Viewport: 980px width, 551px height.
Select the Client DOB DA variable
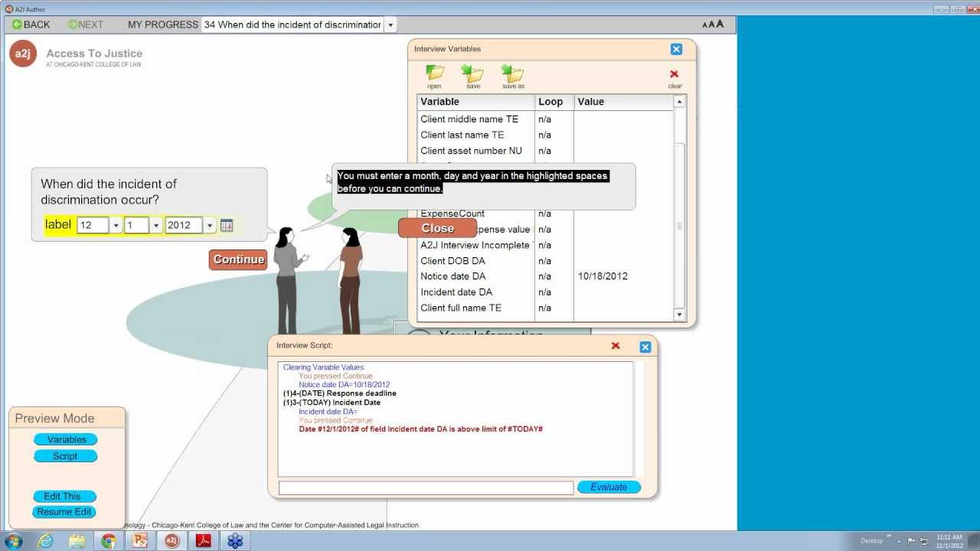tap(545, 261)
